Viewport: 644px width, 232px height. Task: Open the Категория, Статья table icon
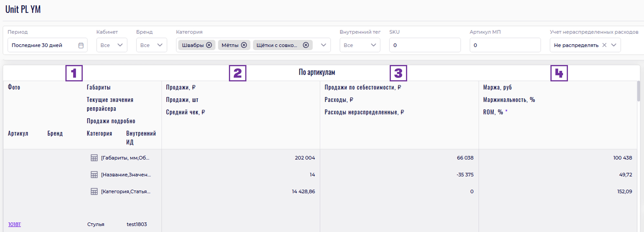[x=94, y=191]
